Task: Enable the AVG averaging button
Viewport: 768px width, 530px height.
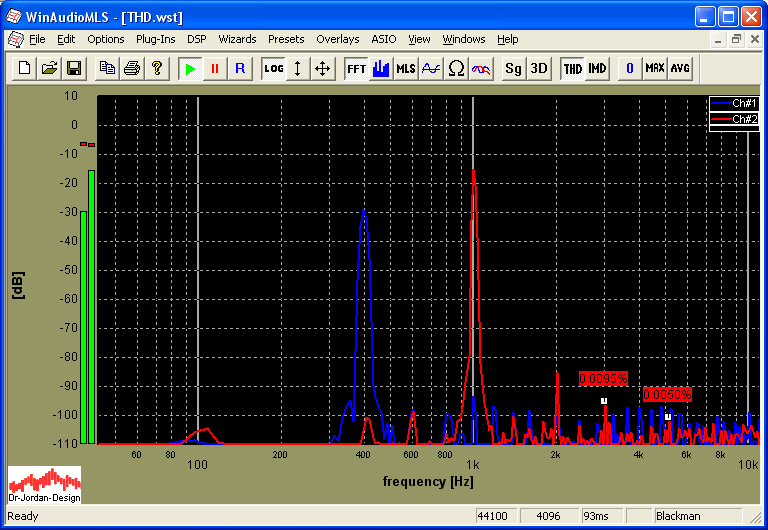Action: click(680, 68)
